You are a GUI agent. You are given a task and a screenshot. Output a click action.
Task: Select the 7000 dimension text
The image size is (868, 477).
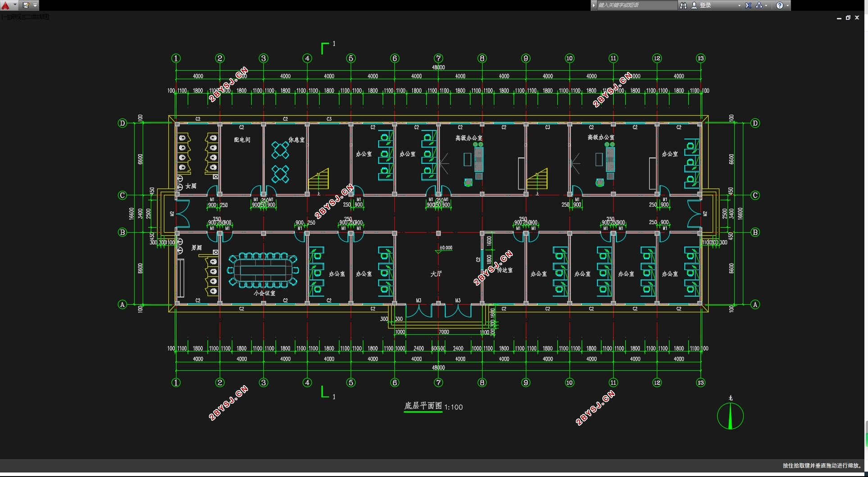(x=444, y=332)
